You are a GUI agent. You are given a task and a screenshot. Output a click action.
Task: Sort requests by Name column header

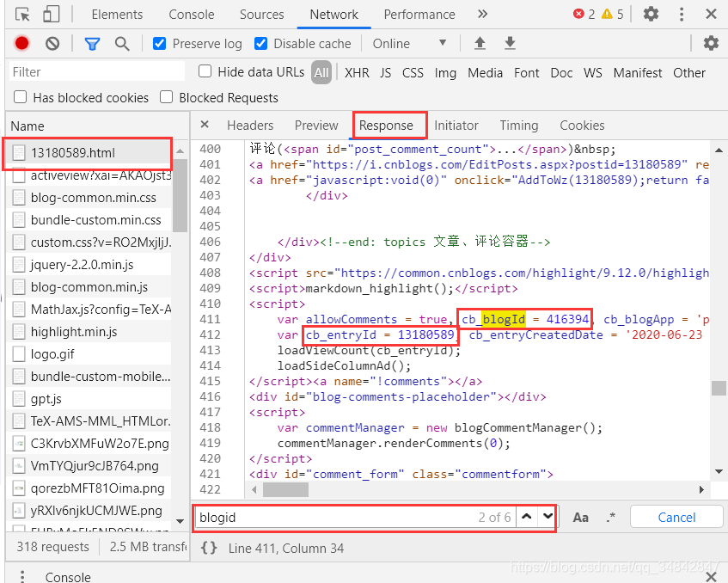click(97, 126)
